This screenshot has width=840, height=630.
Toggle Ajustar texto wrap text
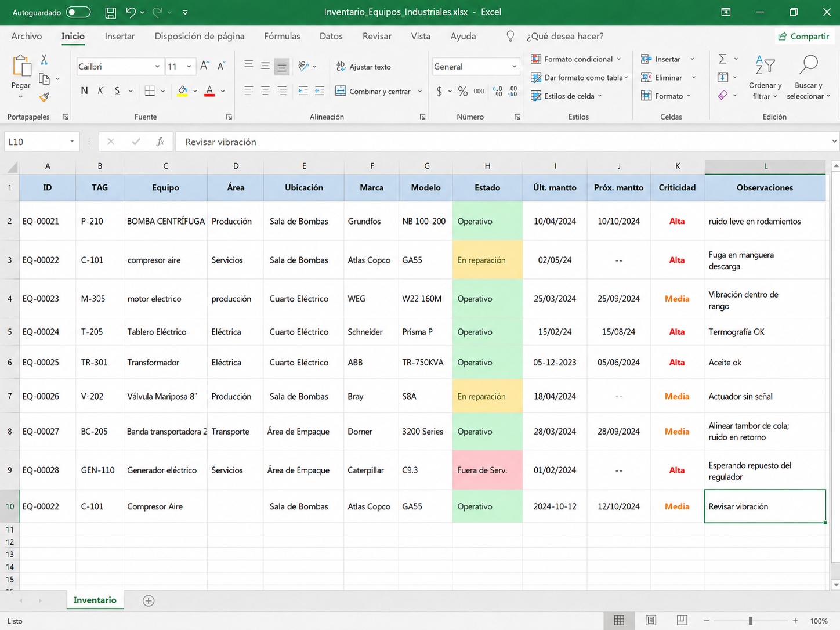coord(364,67)
